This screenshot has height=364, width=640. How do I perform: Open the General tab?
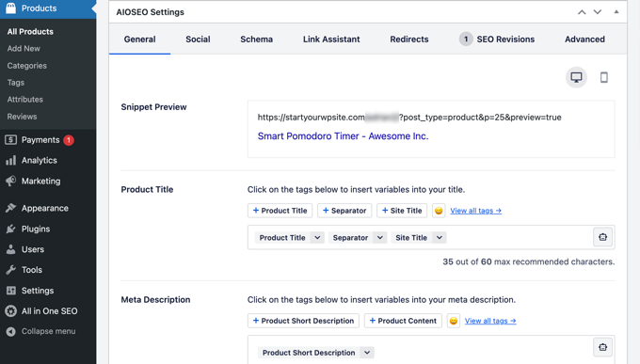tap(139, 40)
